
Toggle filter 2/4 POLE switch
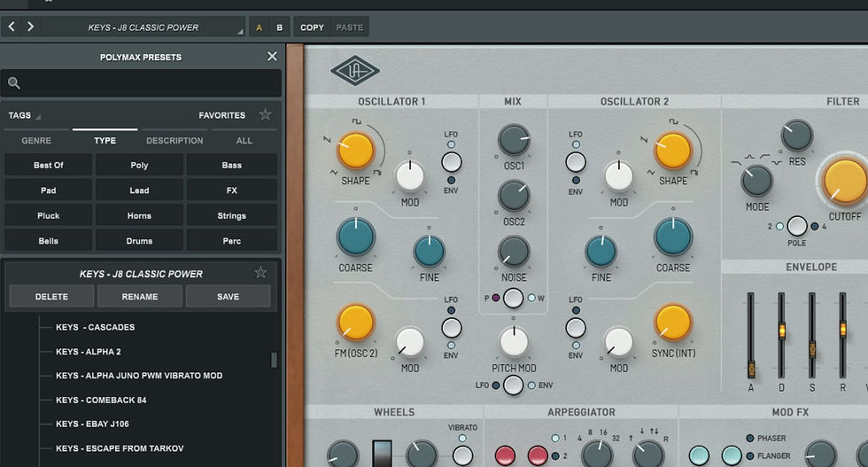click(x=796, y=226)
